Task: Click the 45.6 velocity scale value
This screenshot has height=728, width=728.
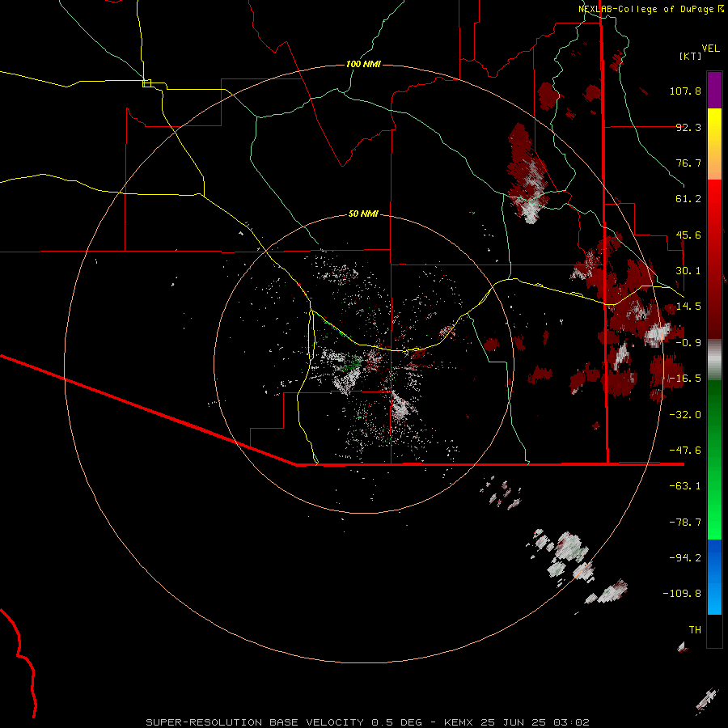Action: (x=688, y=235)
